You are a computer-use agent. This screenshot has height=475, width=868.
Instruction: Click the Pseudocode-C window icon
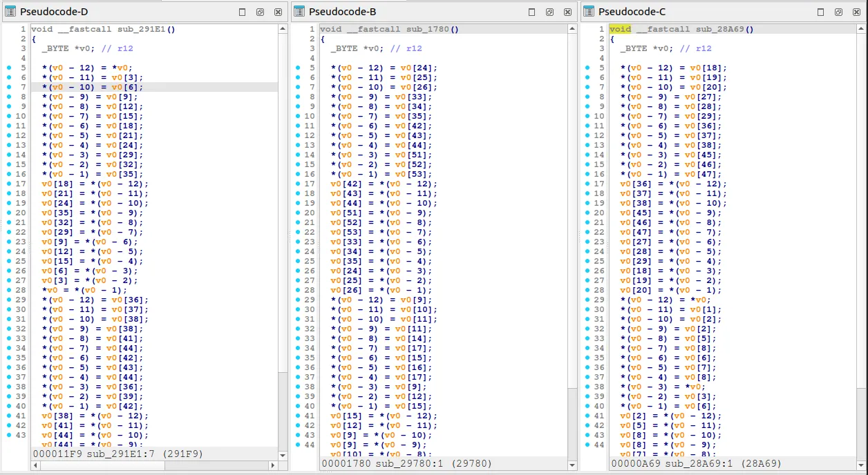[x=589, y=12]
